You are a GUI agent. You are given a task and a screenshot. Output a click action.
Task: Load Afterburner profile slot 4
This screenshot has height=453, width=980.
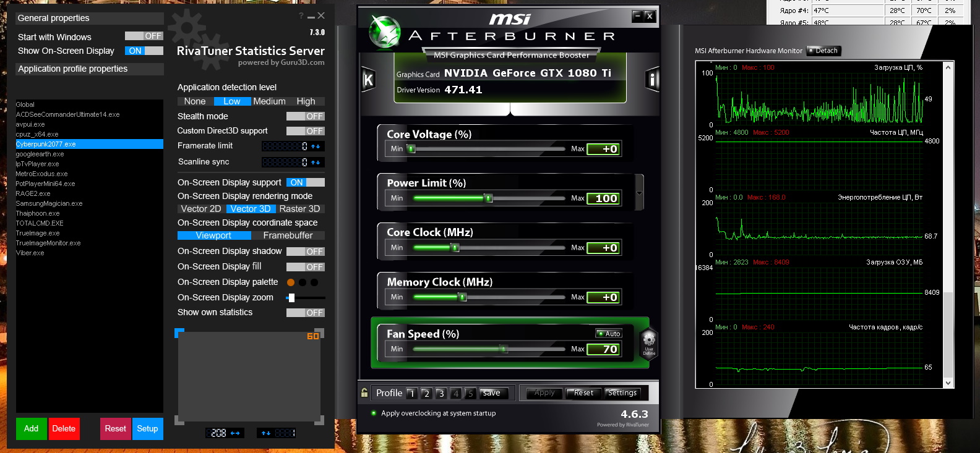[x=456, y=393]
